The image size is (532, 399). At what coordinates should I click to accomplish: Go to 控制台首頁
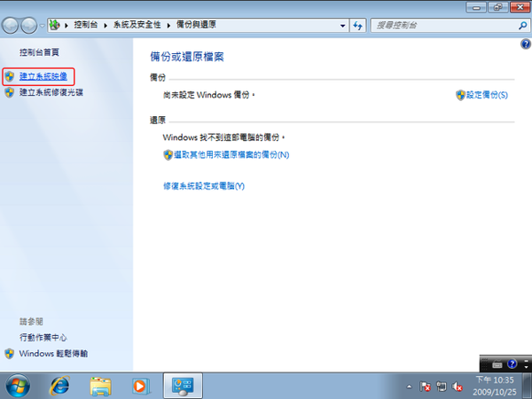pyautogui.click(x=39, y=52)
